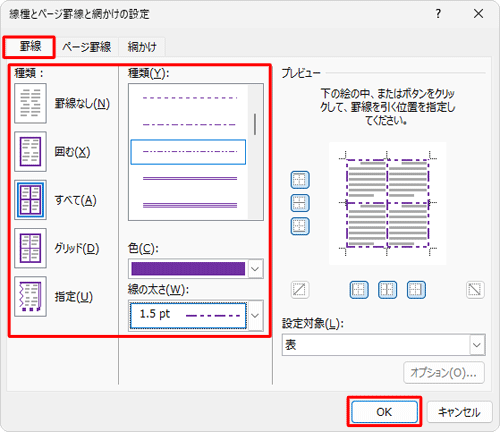Click the キャンセル button

click(459, 412)
